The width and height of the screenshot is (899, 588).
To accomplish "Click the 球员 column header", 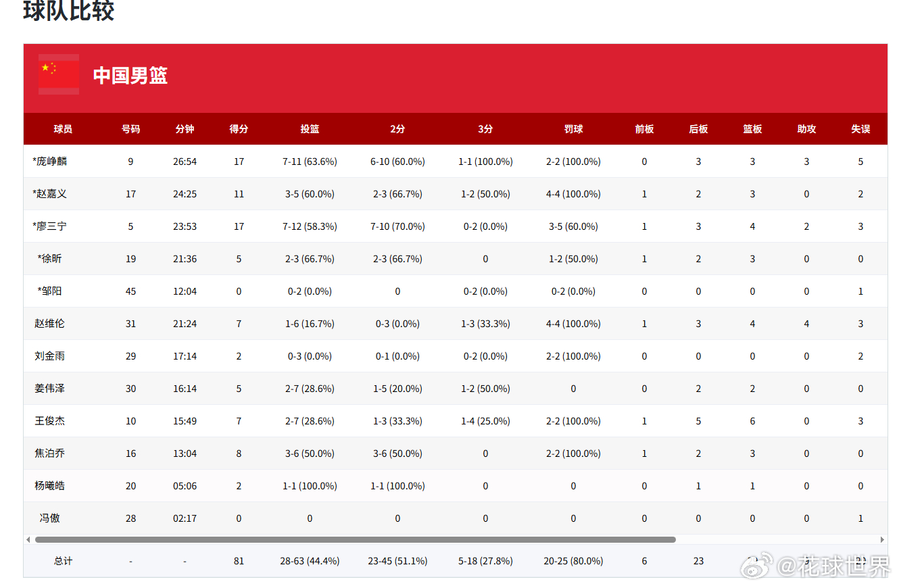I will coord(63,129).
